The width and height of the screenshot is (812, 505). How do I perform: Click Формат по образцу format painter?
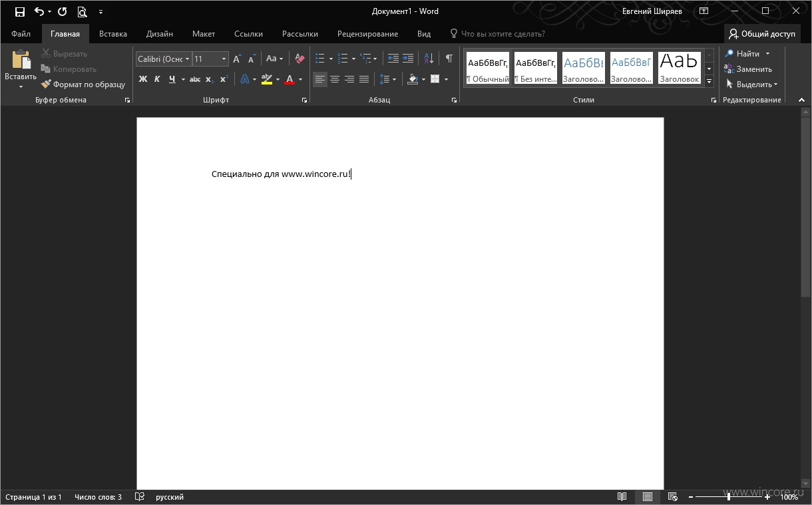click(83, 84)
